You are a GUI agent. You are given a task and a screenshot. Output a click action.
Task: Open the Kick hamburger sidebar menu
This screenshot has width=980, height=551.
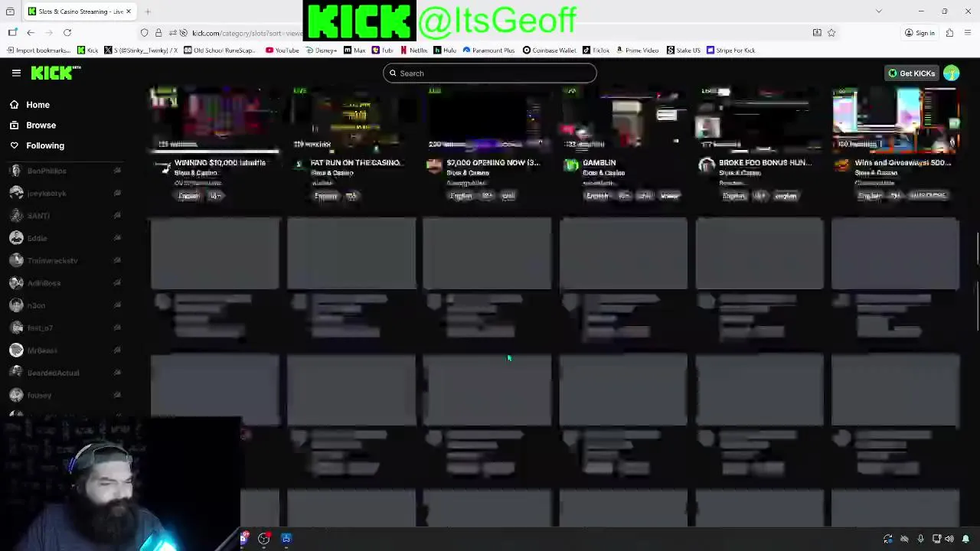(x=16, y=73)
